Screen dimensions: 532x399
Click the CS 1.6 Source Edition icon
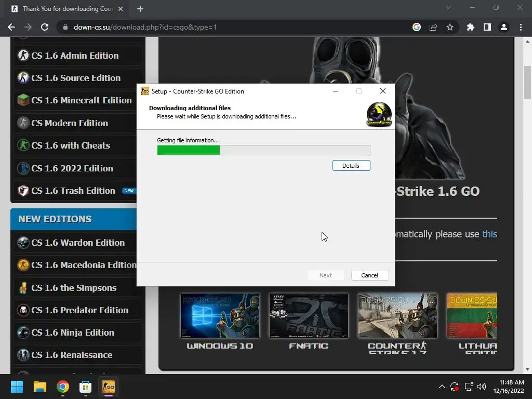coord(23,78)
